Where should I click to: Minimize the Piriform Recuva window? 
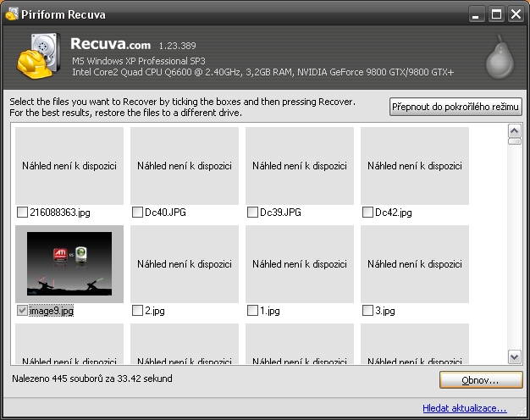(476, 14)
